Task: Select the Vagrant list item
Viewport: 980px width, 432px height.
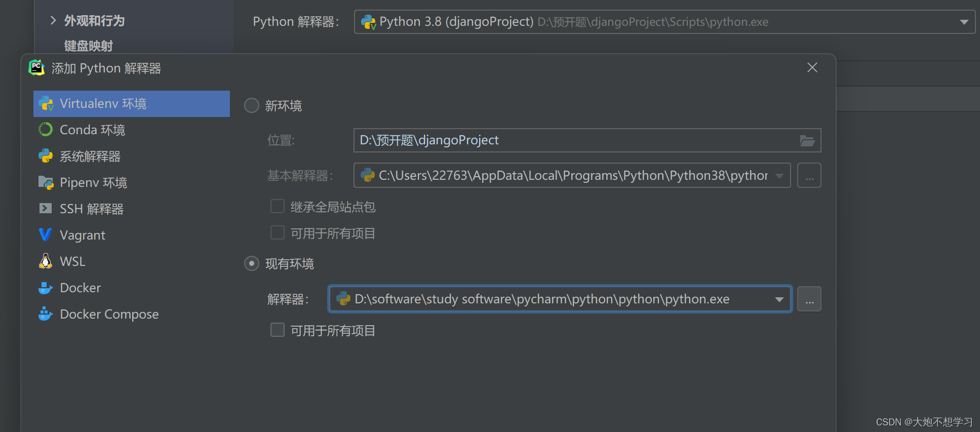Action: point(132,235)
